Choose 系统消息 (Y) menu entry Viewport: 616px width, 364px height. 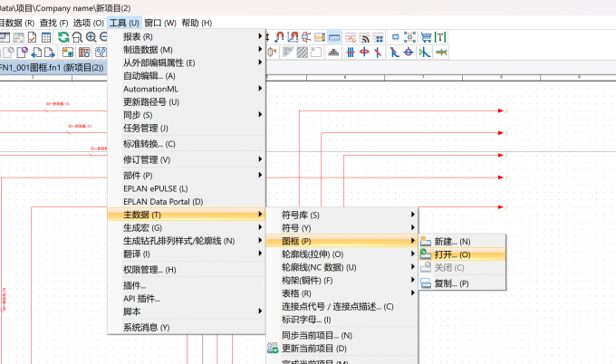pyautogui.click(x=187, y=327)
